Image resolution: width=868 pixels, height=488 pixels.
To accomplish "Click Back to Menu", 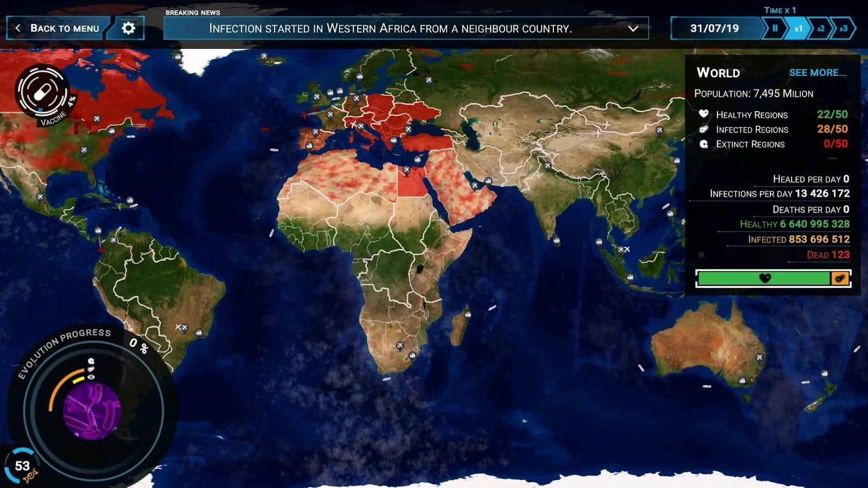I will [58, 28].
